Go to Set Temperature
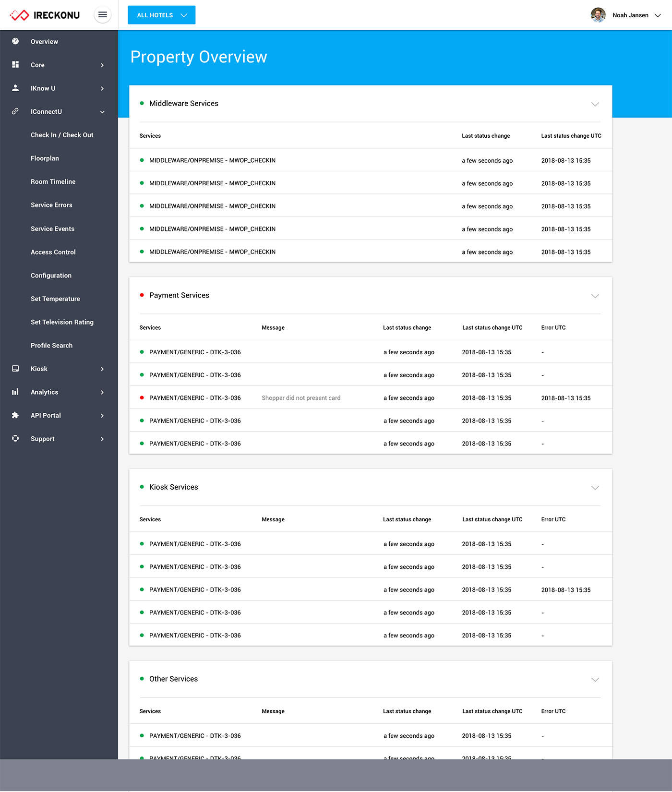The image size is (672, 792). [55, 299]
